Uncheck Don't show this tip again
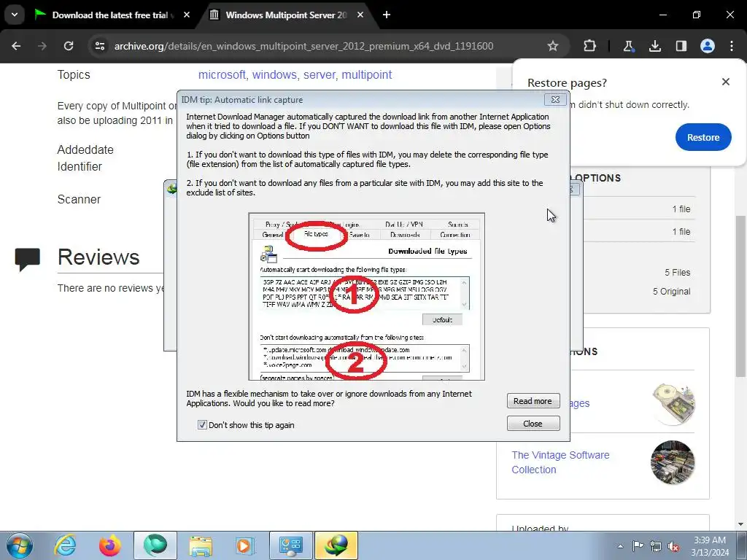 point(202,425)
